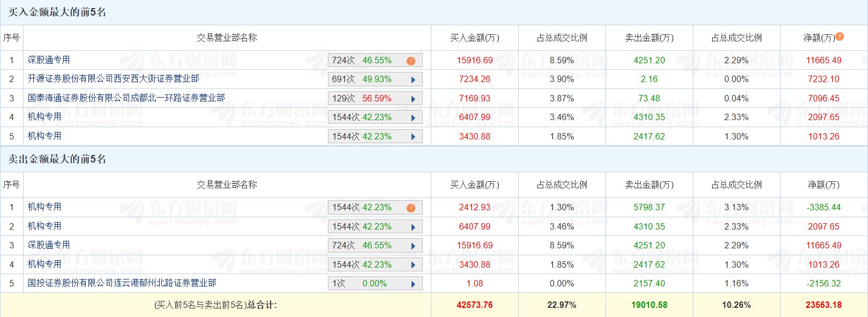Expand details arrow for buy-table row 5 机构专用
Image resolution: width=868 pixels, height=317 pixels.
coord(413,137)
